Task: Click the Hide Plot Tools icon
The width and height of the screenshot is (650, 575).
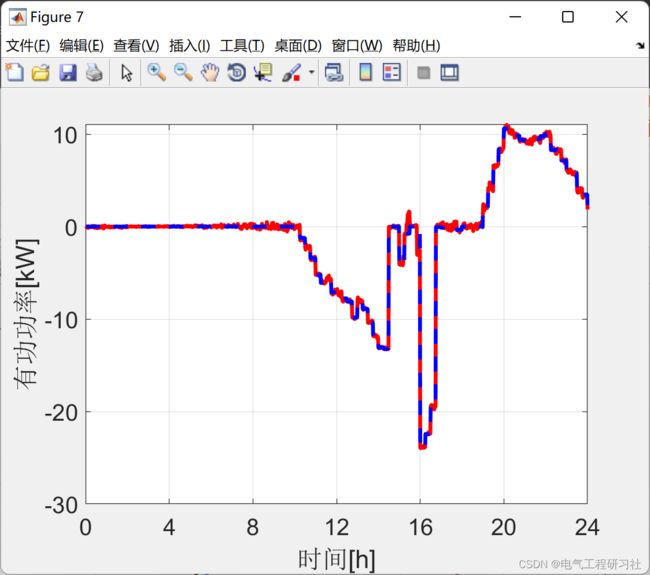Action: 423,73
